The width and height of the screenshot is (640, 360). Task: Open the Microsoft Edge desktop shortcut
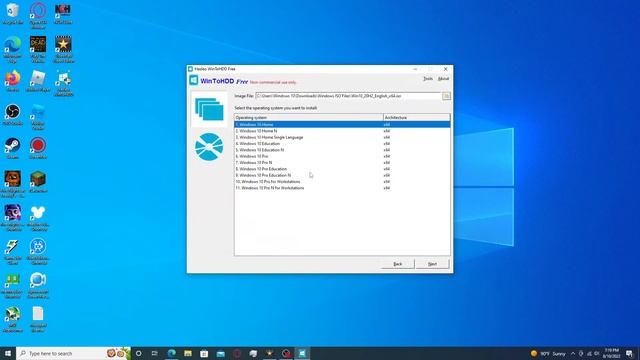tap(13, 45)
